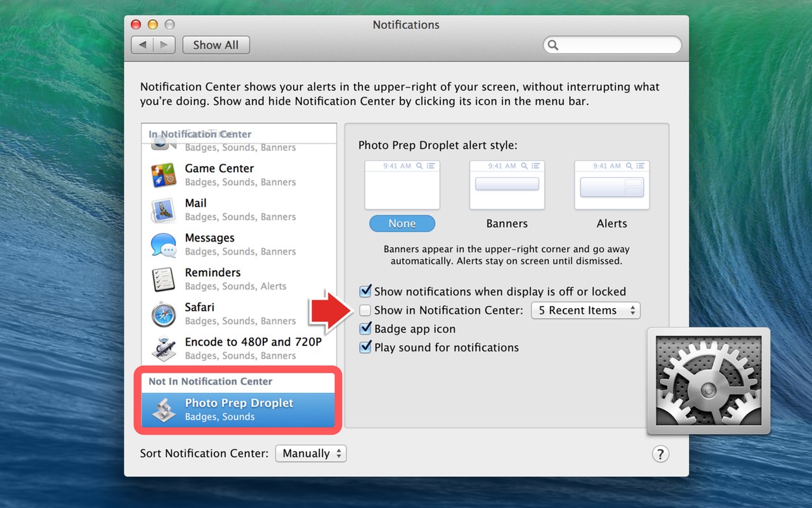Image resolution: width=812 pixels, height=508 pixels.
Task: Click the Photo Prep Droplet icon
Action: tap(163, 410)
